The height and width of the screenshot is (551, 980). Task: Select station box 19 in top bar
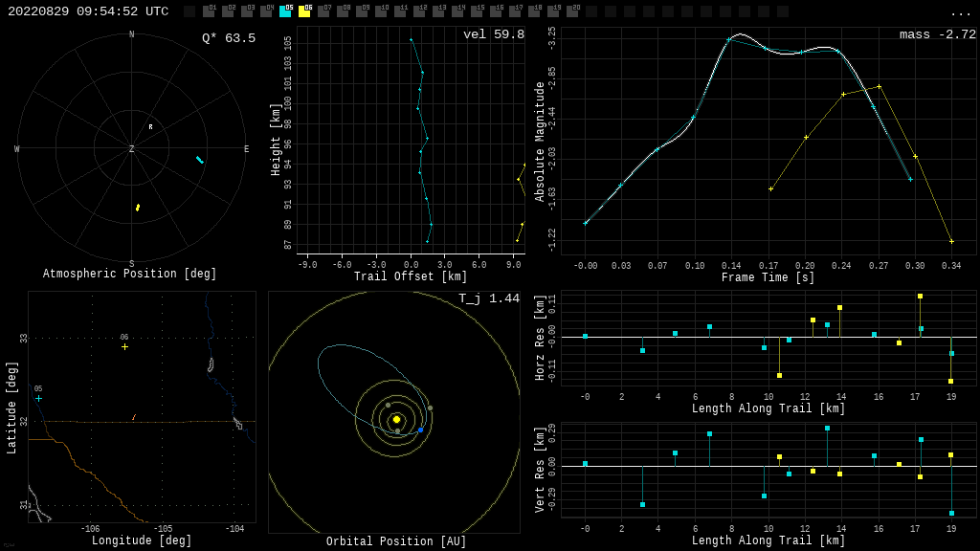tap(553, 11)
